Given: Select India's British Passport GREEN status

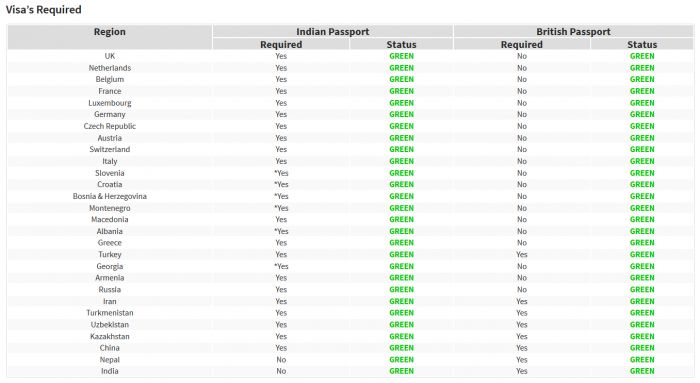Looking at the screenshot, I should point(642,371).
